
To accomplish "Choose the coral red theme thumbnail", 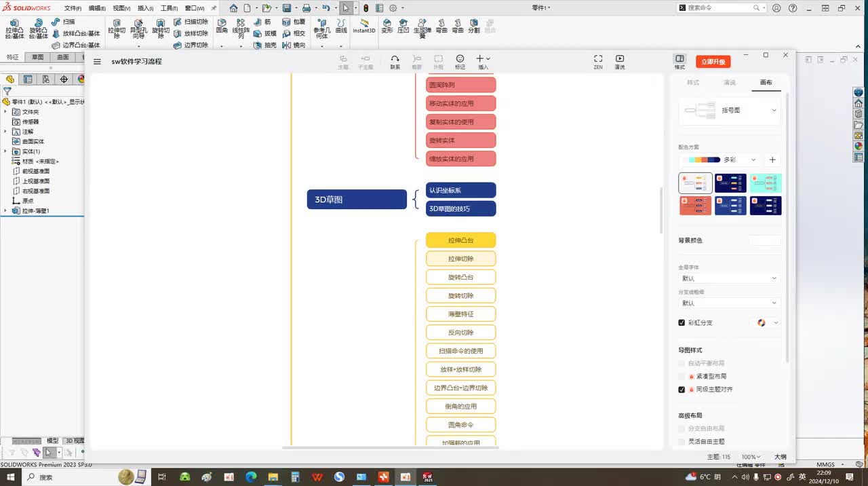I will (x=695, y=206).
